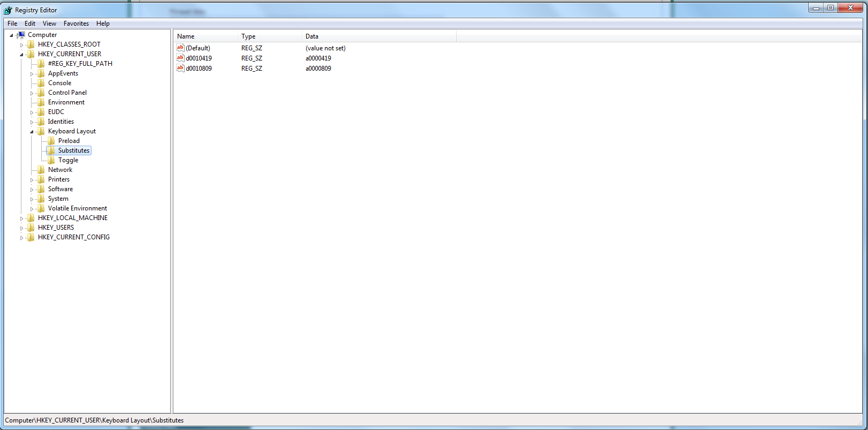Expand the HKEY_USERS hive
868x430 pixels.
(x=21, y=228)
